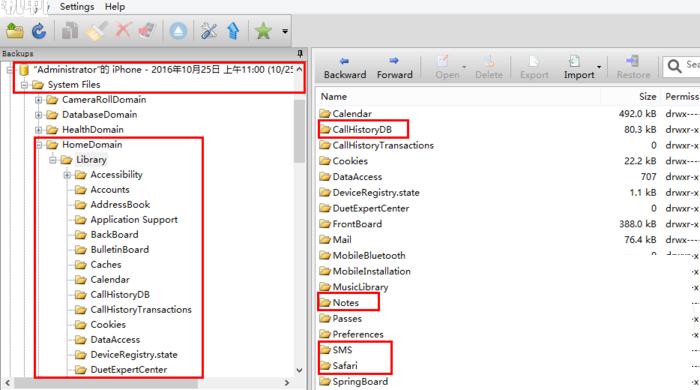700x390 pixels.
Task: Collapse the HomeDomain tree node
Action: point(39,145)
